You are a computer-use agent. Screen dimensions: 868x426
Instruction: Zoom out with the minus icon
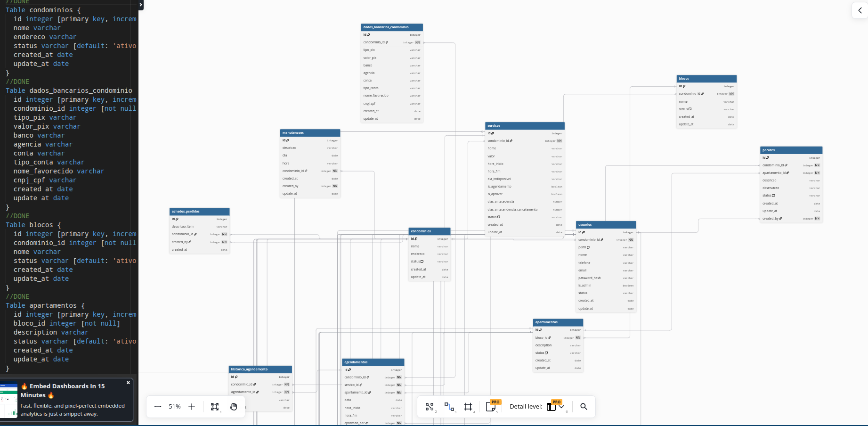point(158,407)
